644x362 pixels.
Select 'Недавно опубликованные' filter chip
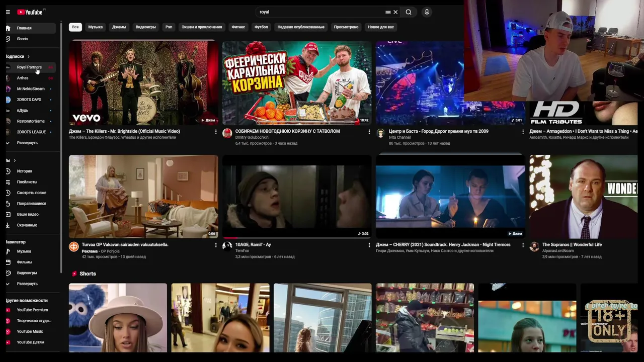(x=301, y=27)
